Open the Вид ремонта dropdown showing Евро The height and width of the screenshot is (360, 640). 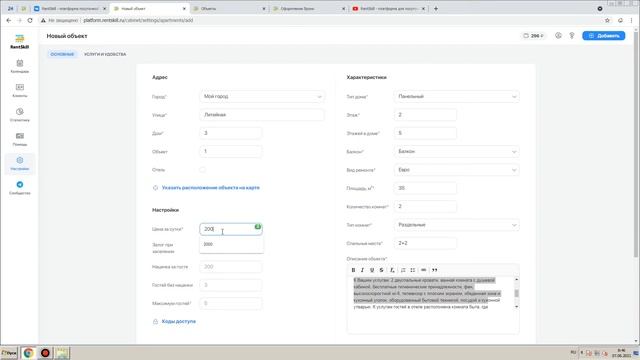456,170
